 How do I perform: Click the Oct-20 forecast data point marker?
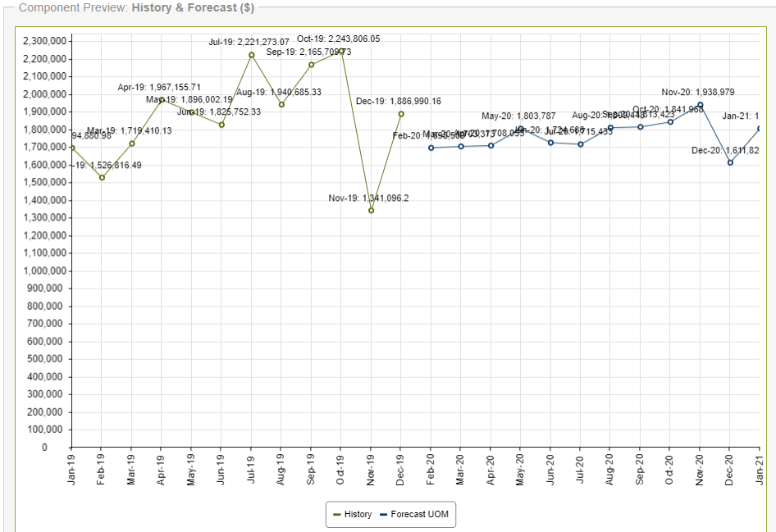[670, 122]
